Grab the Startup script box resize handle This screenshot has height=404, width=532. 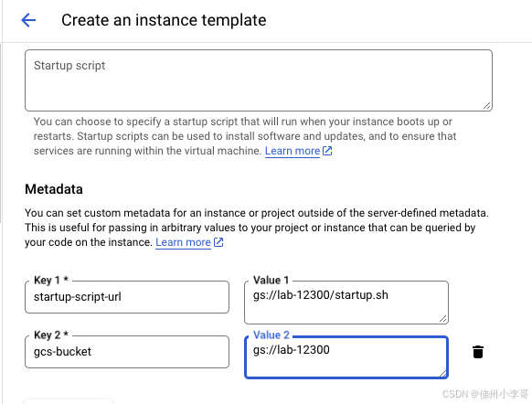[x=487, y=106]
